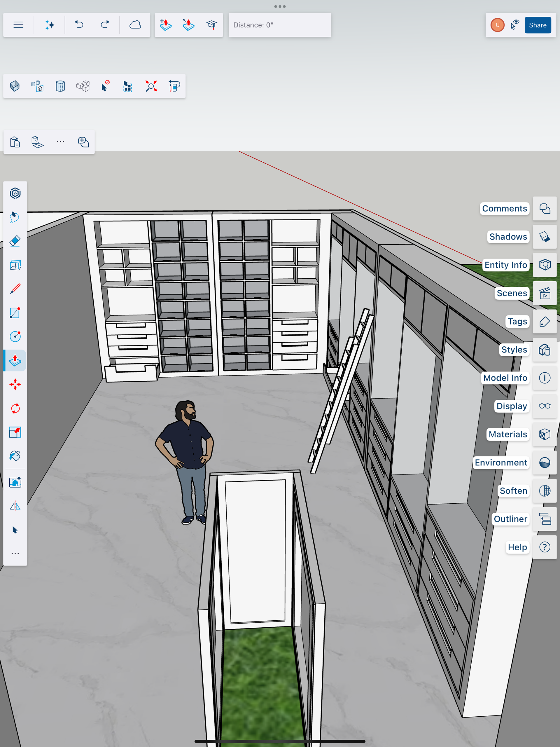Click the Undo arrow
Viewport: 560px width, 747px height.
[79, 25]
